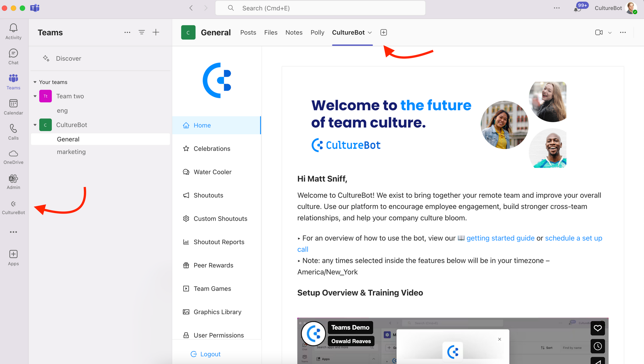644x364 pixels.
Task: Collapse the Team two tree
Action: [35, 96]
